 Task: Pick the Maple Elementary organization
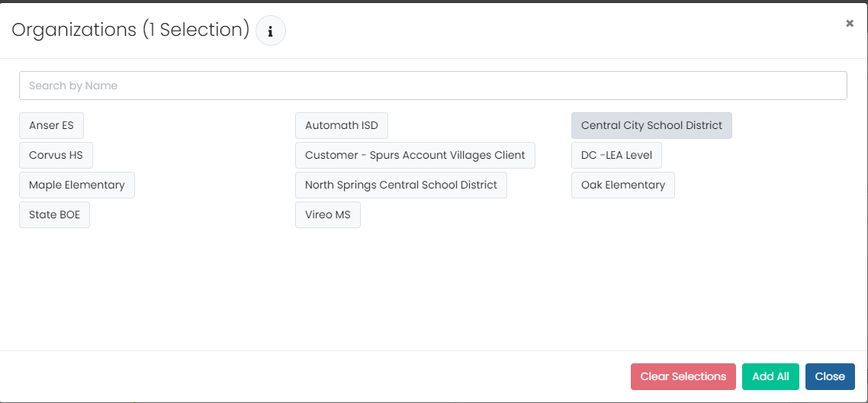point(77,185)
